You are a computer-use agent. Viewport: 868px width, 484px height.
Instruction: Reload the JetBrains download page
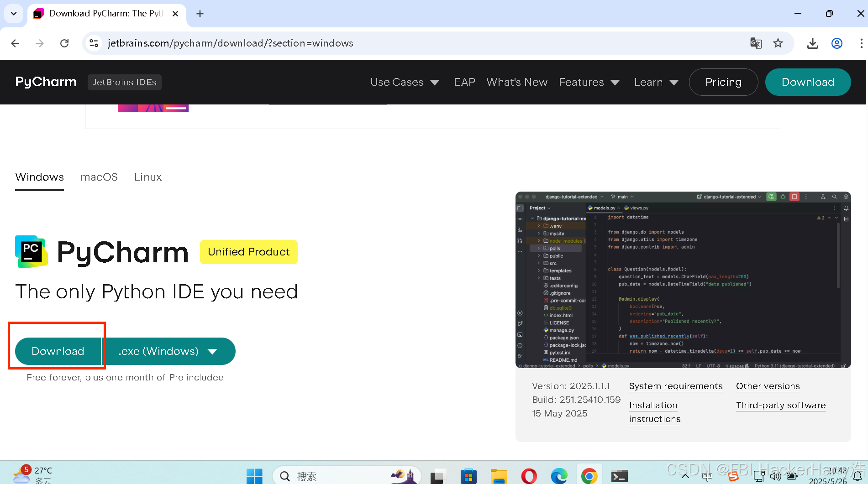point(64,43)
